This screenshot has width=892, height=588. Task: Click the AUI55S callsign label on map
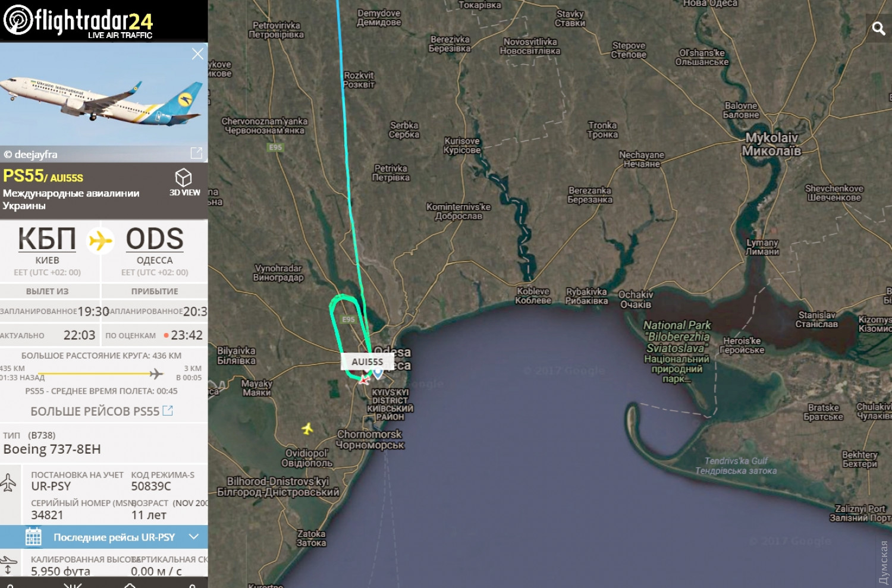click(368, 361)
